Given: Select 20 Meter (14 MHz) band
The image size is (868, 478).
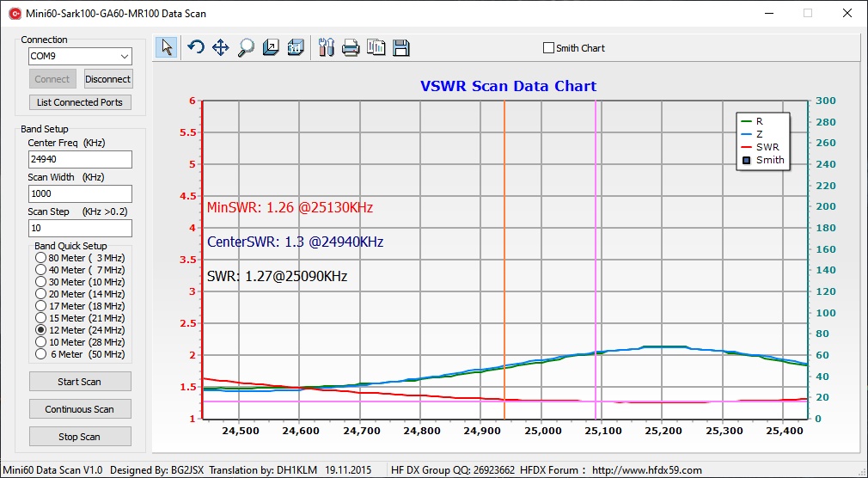Looking at the screenshot, I should pos(40,293).
